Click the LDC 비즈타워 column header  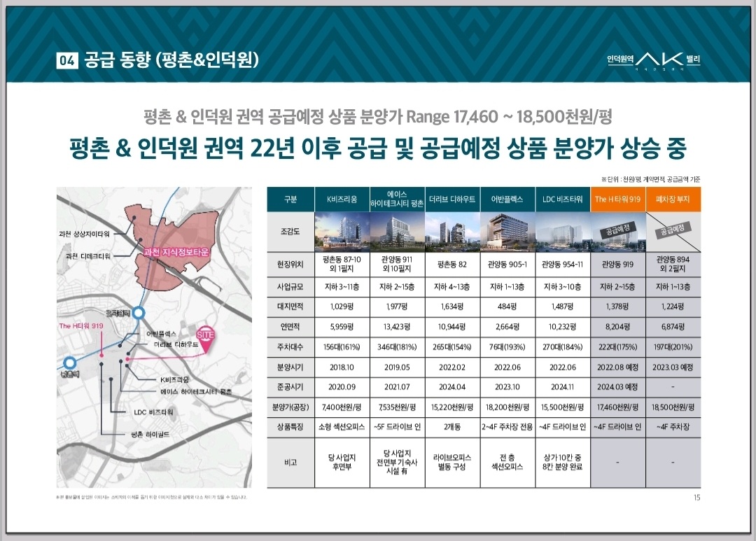[563, 199]
